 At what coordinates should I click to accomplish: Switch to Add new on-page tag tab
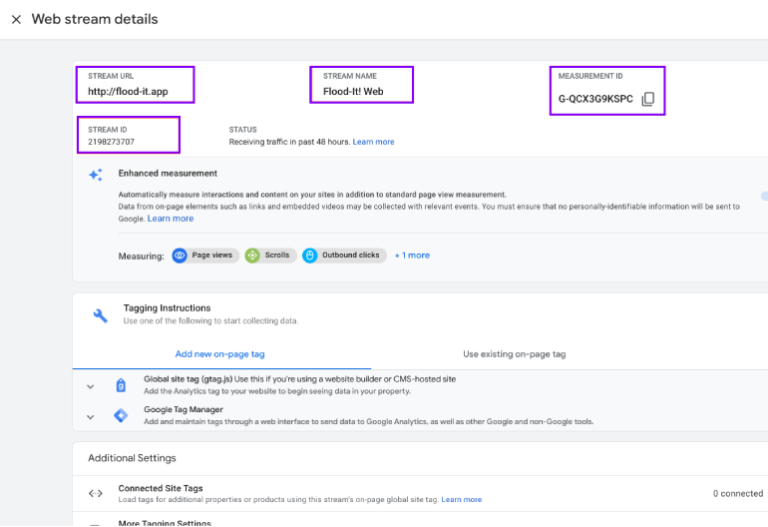click(220, 354)
